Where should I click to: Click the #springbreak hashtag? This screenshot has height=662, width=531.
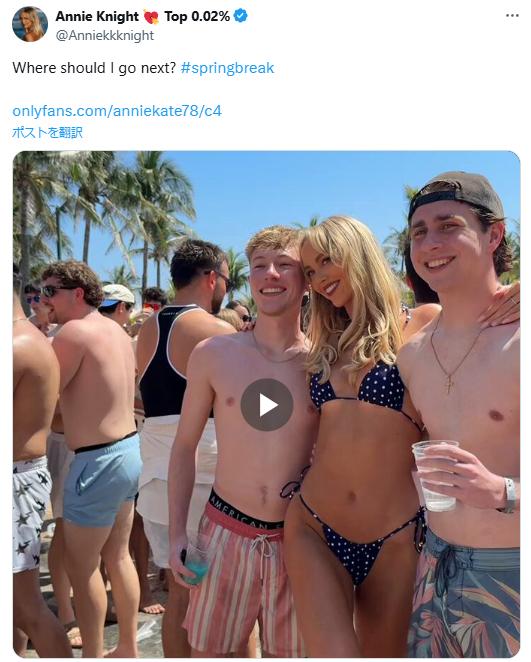pyautogui.click(x=228, y=68)
